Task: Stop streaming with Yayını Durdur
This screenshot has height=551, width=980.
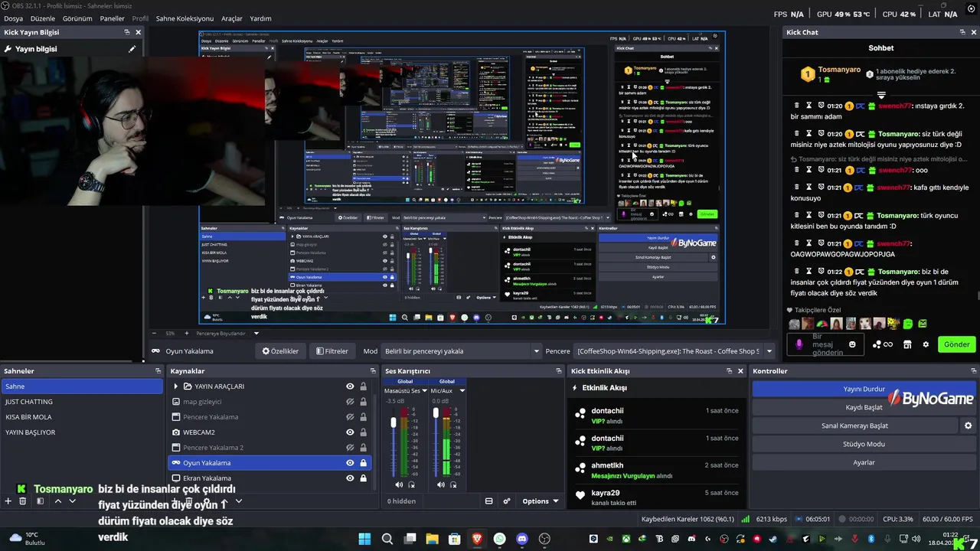Action: 864,389
